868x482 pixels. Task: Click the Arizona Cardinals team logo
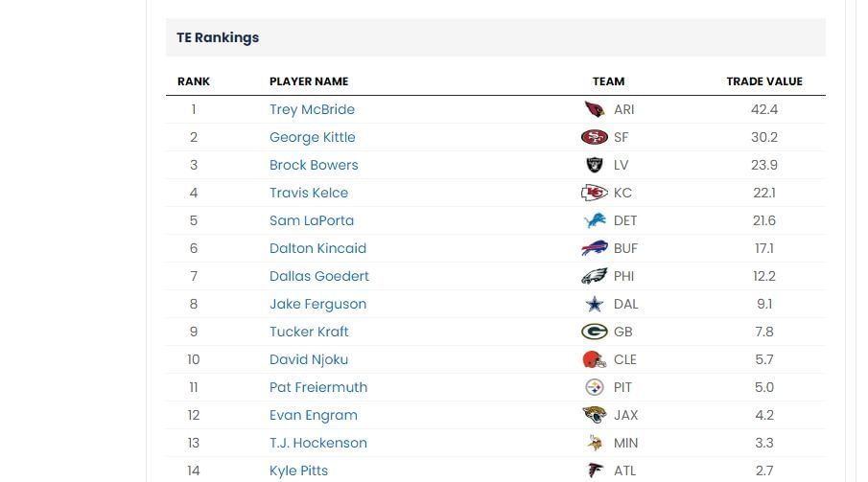point(595,109)
